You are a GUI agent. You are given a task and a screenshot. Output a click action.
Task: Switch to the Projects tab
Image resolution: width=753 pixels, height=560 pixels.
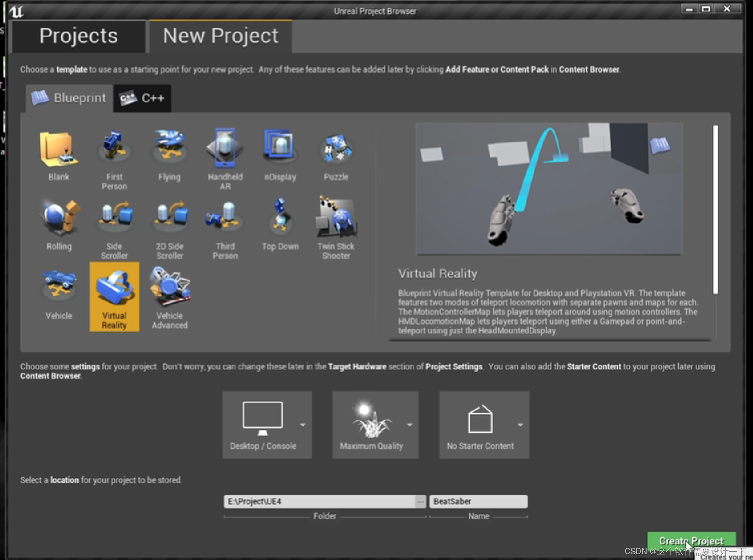coord(79,36)
